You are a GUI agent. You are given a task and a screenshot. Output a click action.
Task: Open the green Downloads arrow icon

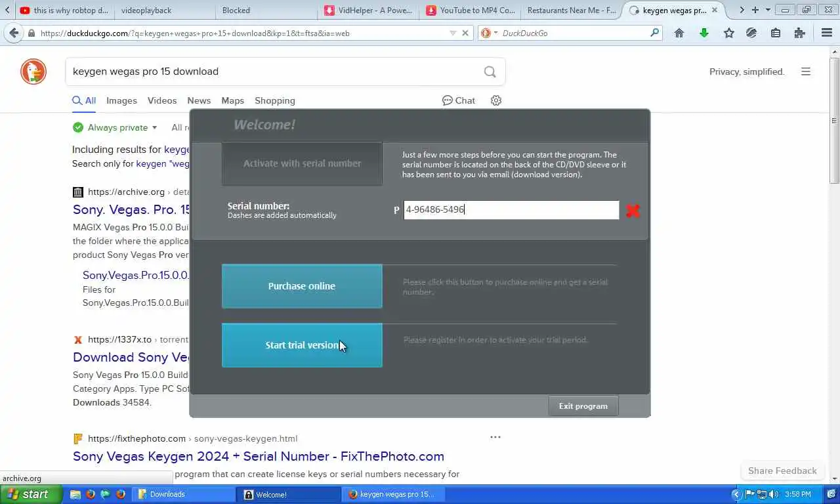pos(704,33)
